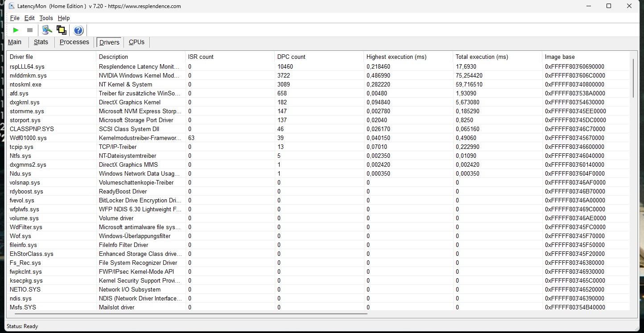Select the fwpkclnt.sys driver row
This screenshot has height=333, width=644.
coord(318,271)
